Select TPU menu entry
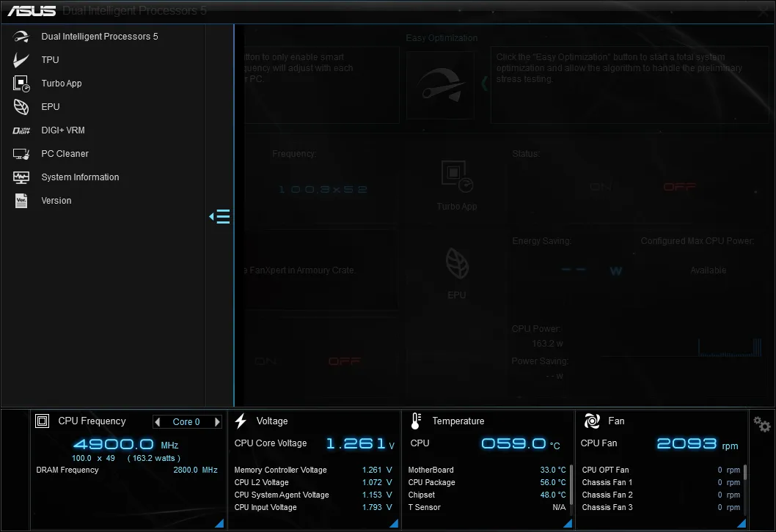The width and height of the screenshot is (776, 532). click(50, 60)
